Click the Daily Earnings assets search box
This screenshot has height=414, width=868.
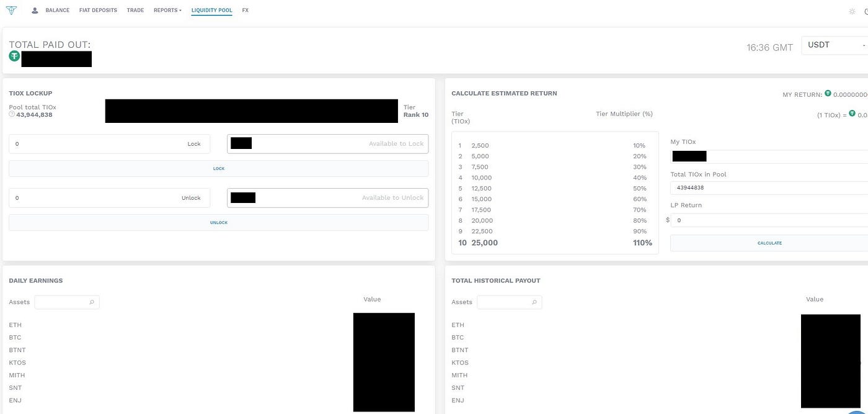[x=67, y=302]
